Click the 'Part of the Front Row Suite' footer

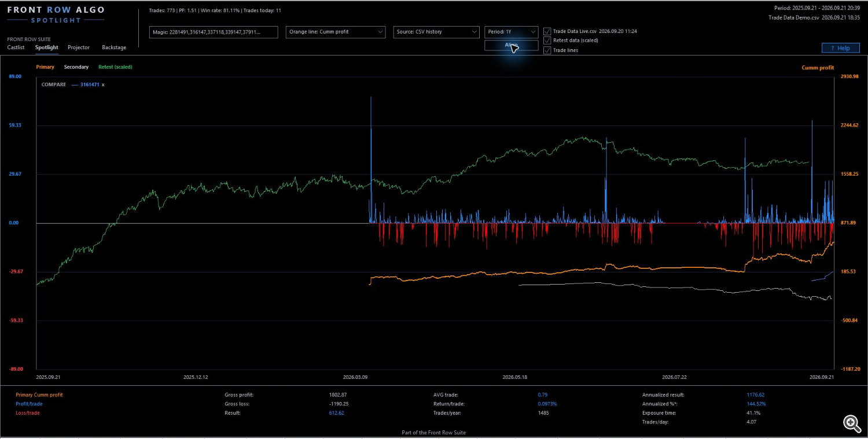click(433, 433)
